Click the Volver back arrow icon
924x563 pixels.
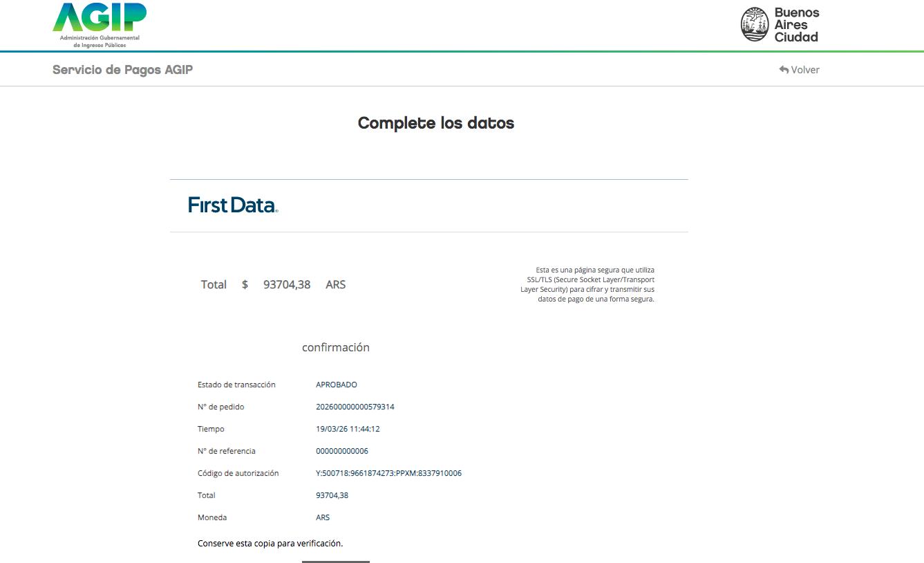[x=784, y=70]
